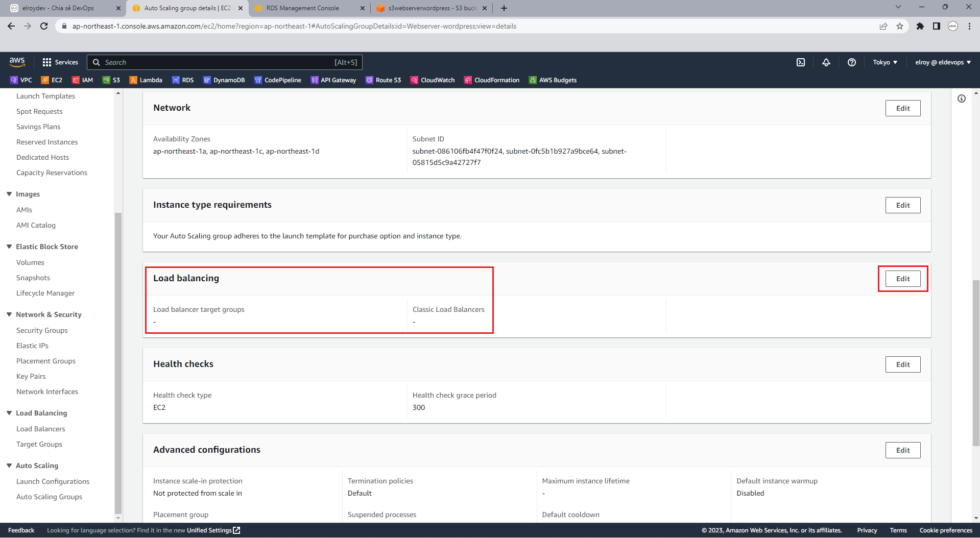The image size is (980, 538).
Task: Collapse the Images sidebar section
Action: pyautogui.click(x=9, y=194)
